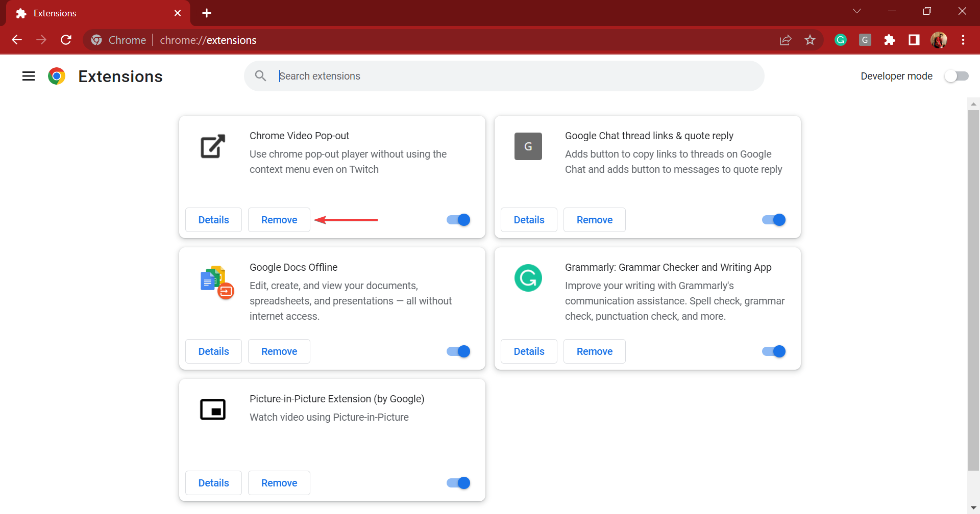
Task: Remove Google Chat thread links extension
Action: (595, 220)
